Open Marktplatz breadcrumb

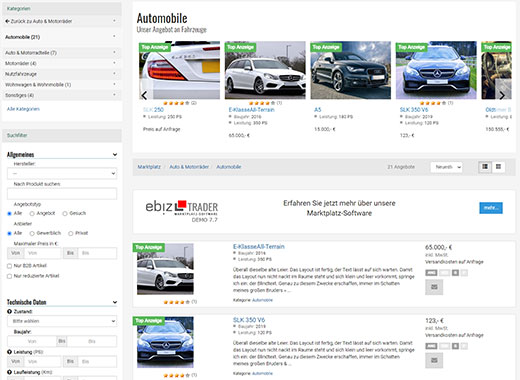tap(149, 167)
